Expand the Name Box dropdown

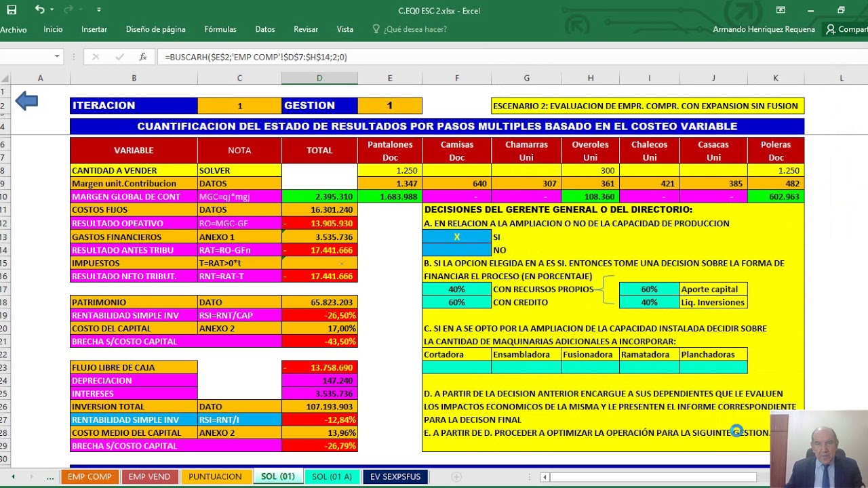pyautogui.click(x=57, y=57)
